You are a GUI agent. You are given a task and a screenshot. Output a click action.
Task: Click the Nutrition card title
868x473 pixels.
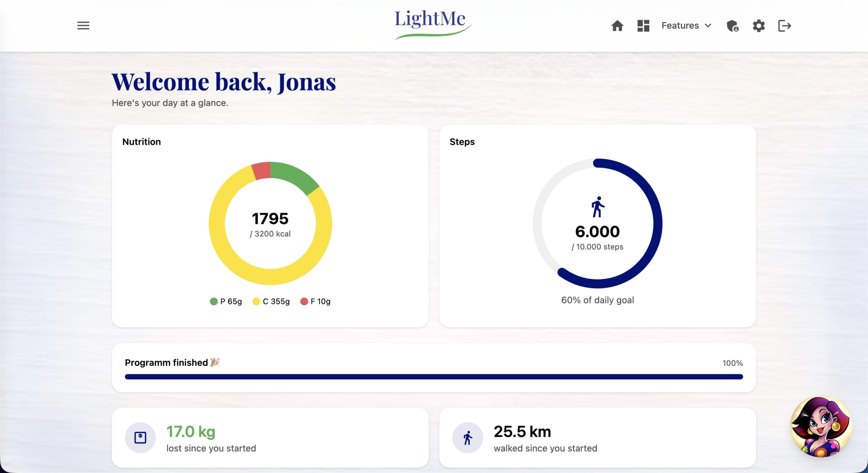pos(142,142)
